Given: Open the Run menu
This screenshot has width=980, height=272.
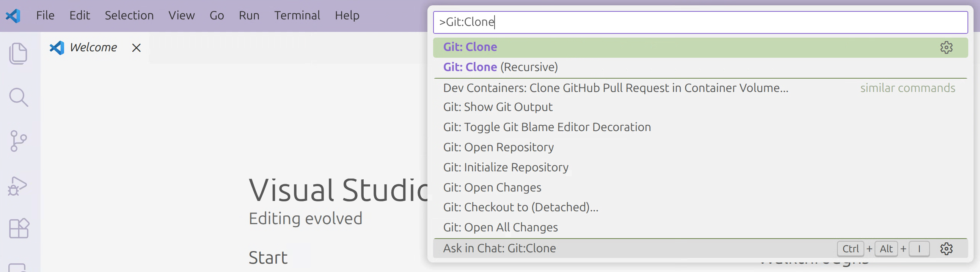Looking at the screenshot, I should point(249,16).
